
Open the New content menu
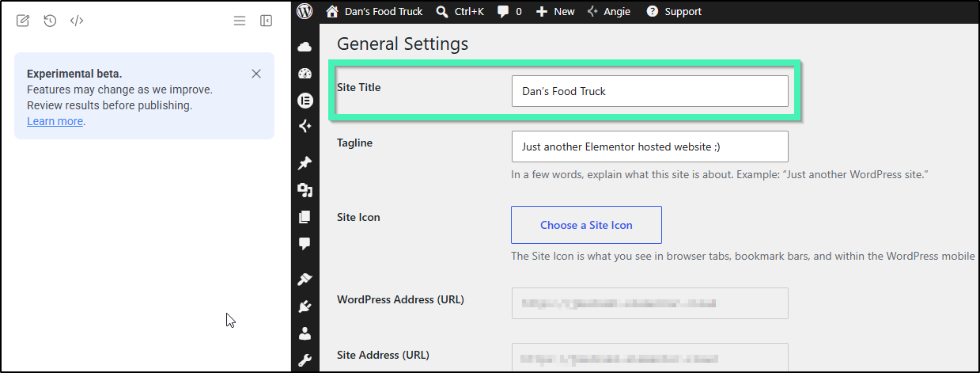[x=555, y=11]
